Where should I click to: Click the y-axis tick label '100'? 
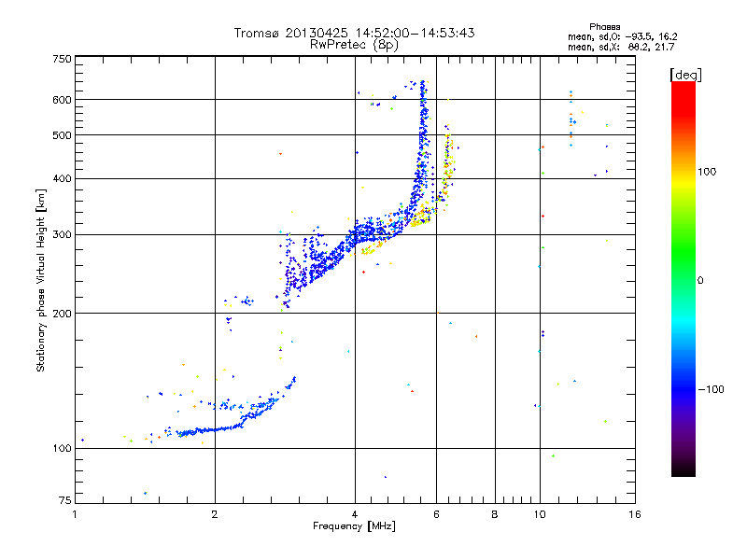pyautogui.click(x=62, y=449)
